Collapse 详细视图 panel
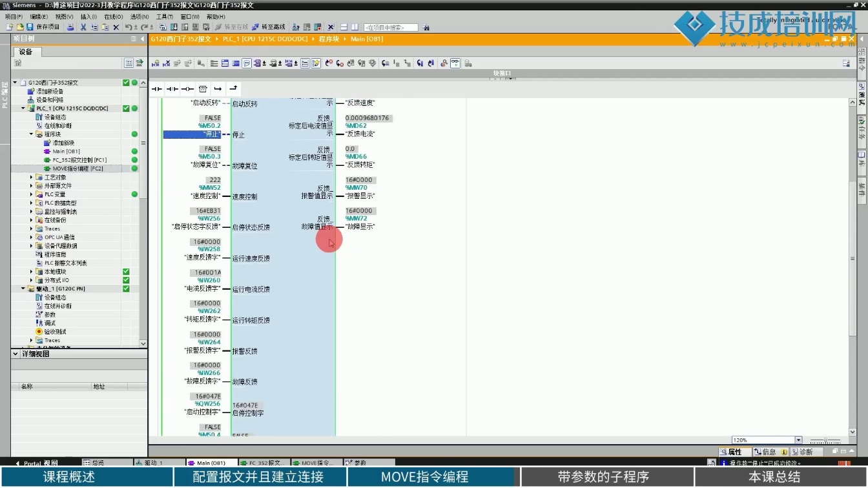Viewport: 868px width, 488px height. click(x=15, y=354)
